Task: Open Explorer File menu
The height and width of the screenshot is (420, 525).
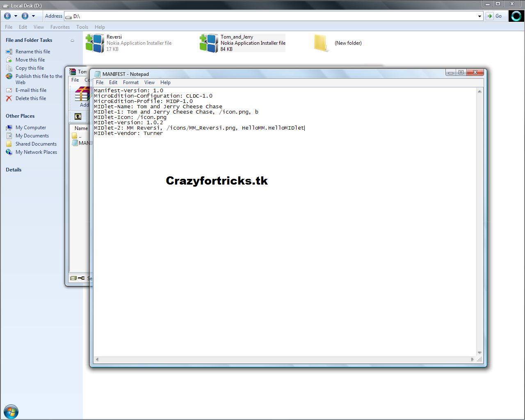Action: (9, 27)
